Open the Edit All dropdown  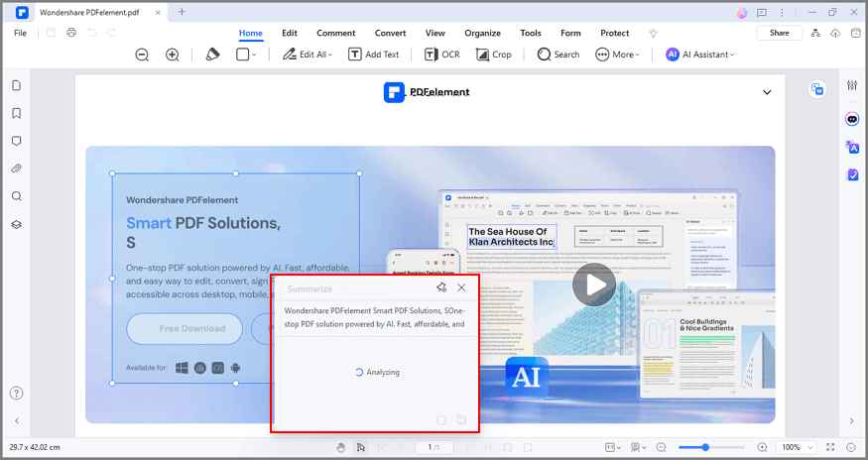[308, 55]
